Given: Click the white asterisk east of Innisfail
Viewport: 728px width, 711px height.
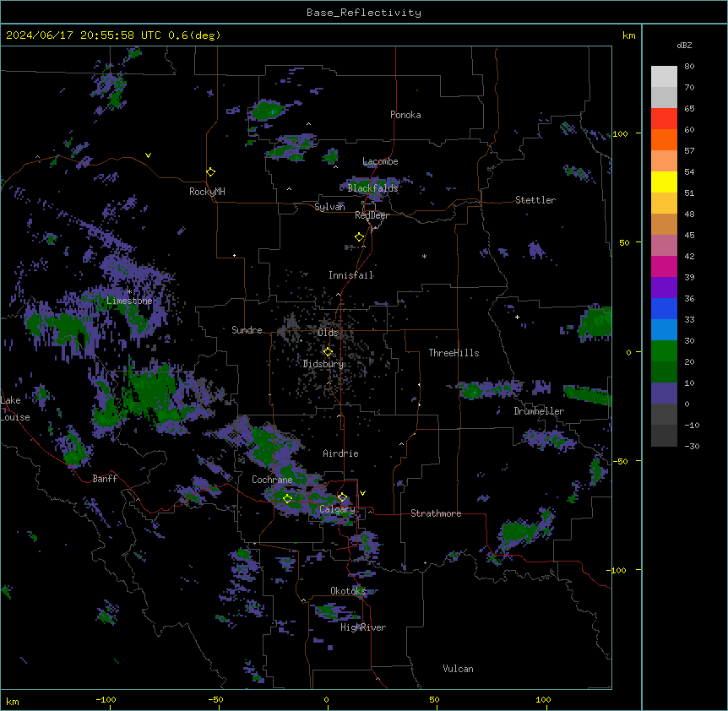Looking at the screenshot, I should click(424, 256).
